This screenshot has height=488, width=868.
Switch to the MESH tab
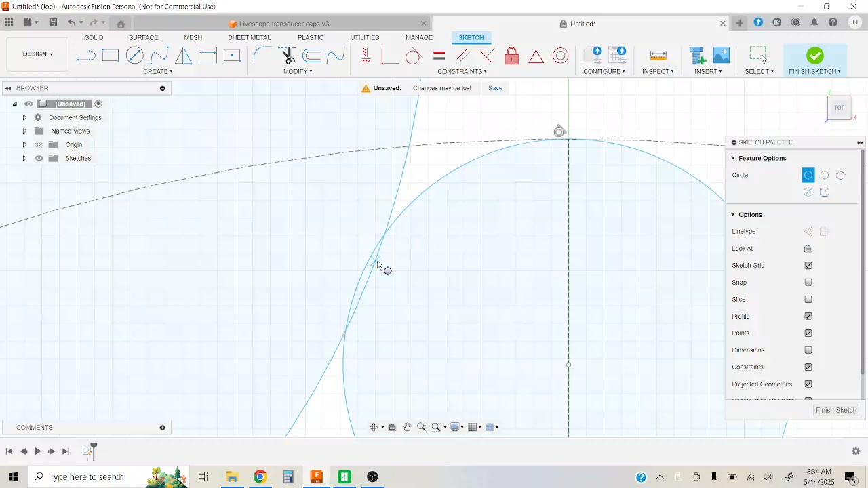point(193,37)
